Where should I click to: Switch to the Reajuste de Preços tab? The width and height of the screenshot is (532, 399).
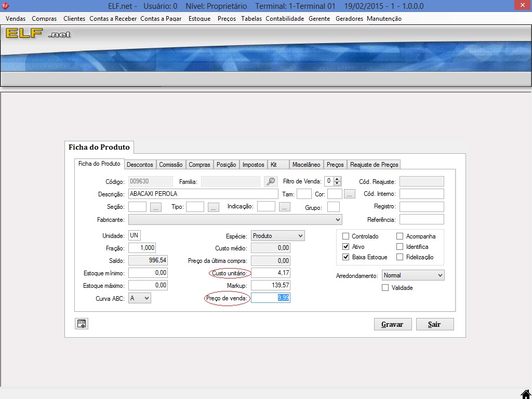(374, 165)
